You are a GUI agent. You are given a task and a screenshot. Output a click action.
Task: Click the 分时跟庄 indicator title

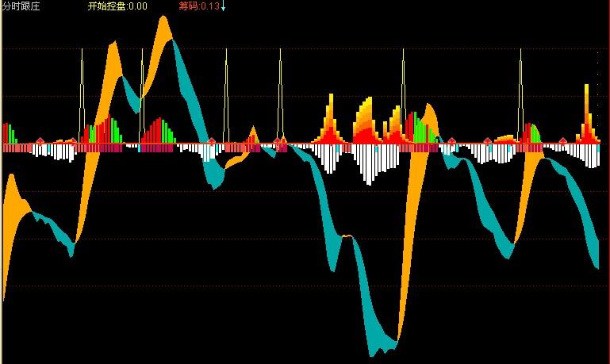pos(21,6)
